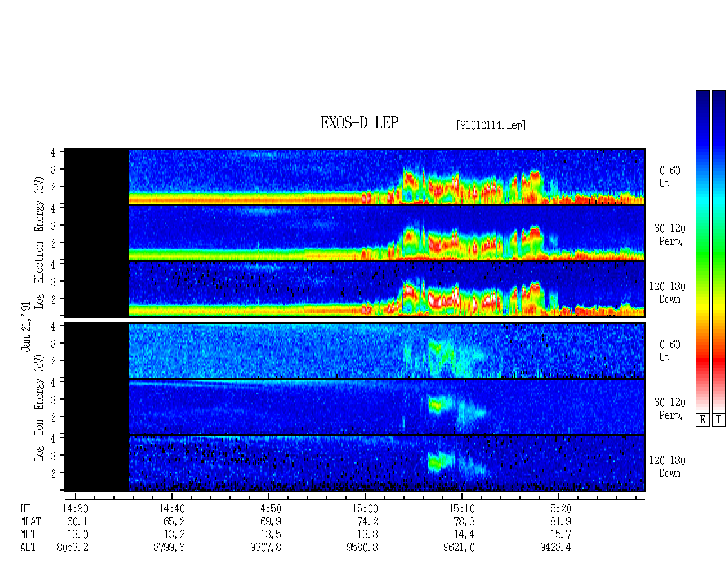Click the boxed E label under the color bar
Viewport: 728px width, 564px height.
[702, 420]
